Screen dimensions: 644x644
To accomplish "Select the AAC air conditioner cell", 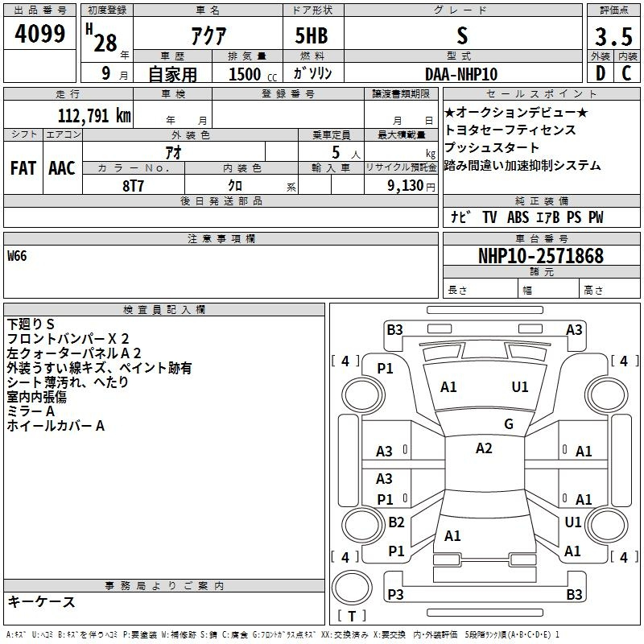I will 62,168.
